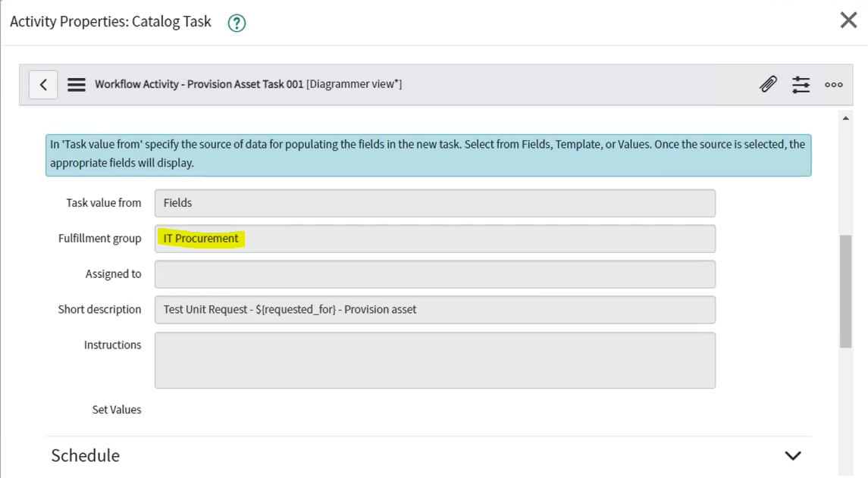Click the attachments icon next to the sliders
868x478 pixels.
[768, 84]
